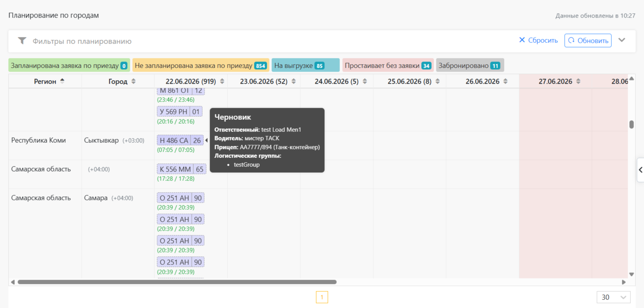This screenshot has height=308, width=644.
Task: Open vehicle tag К 556 ММ 65
Action: (182, 169)
